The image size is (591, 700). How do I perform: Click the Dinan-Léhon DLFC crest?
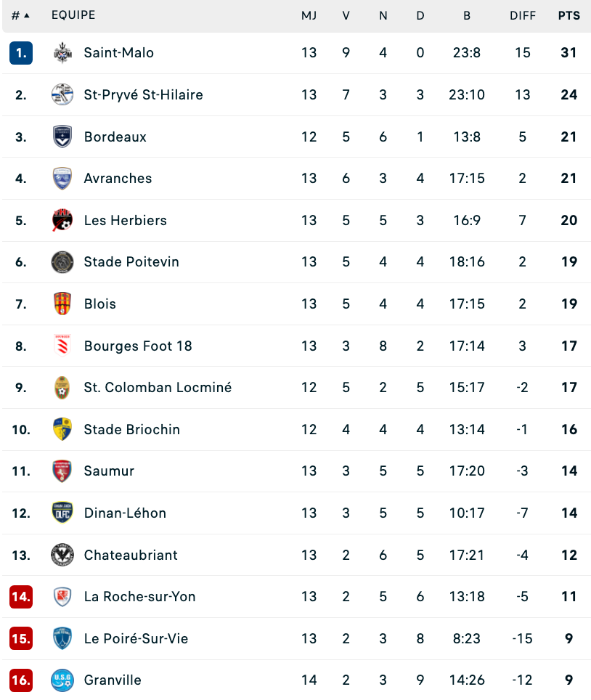tap(62, 513)
